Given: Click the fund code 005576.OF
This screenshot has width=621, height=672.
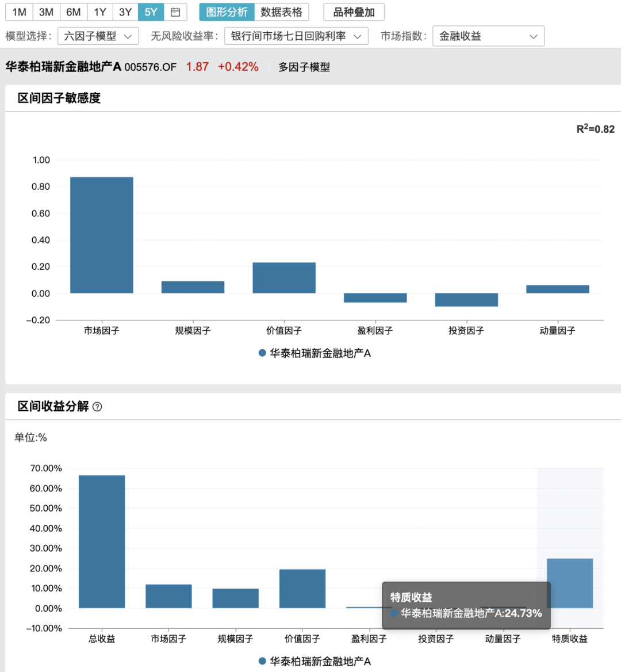Looking at the screenshot, I should pos(150,67).
